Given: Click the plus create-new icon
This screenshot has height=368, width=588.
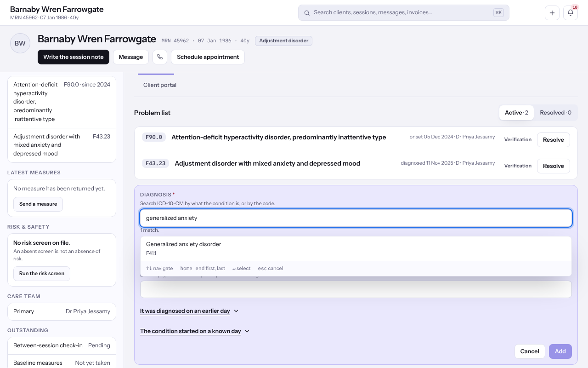Looking at the screenshot, I should click(x=552, y=13).
